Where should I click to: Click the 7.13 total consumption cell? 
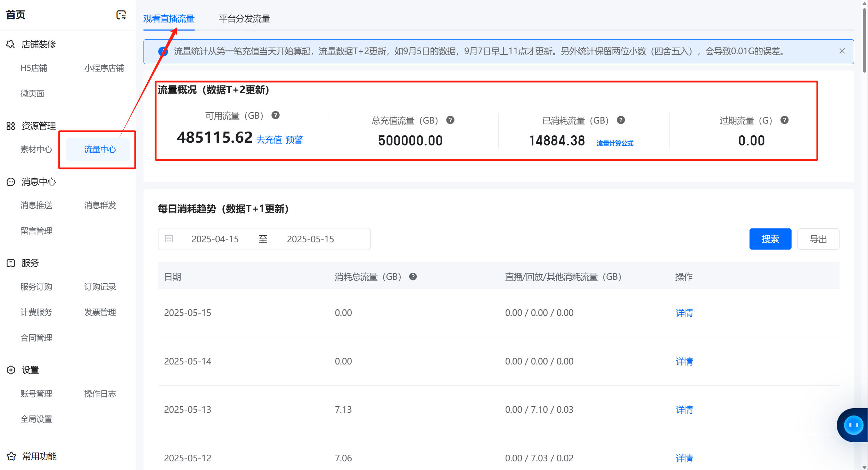pyautogui.click(x=343, y=410)
